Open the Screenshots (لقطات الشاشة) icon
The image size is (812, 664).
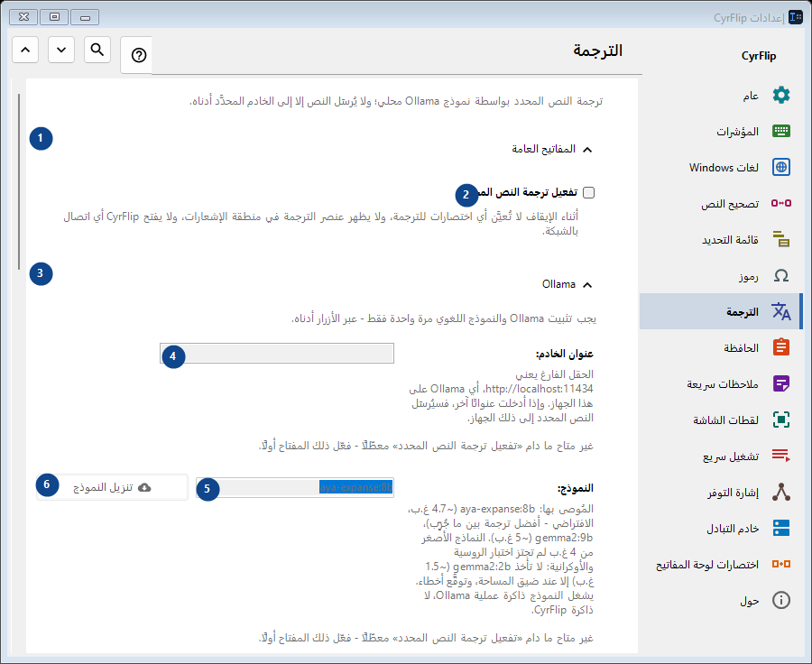[781, 420]
